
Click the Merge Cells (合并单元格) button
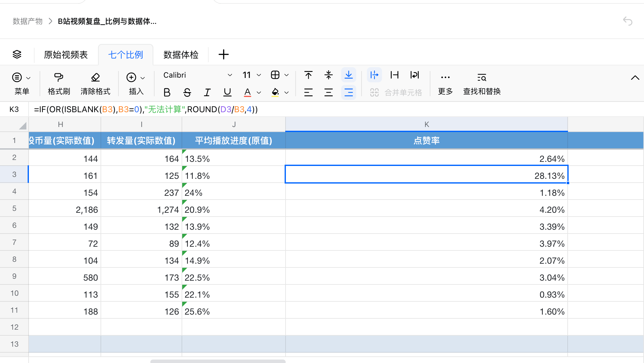pos(396,92)
